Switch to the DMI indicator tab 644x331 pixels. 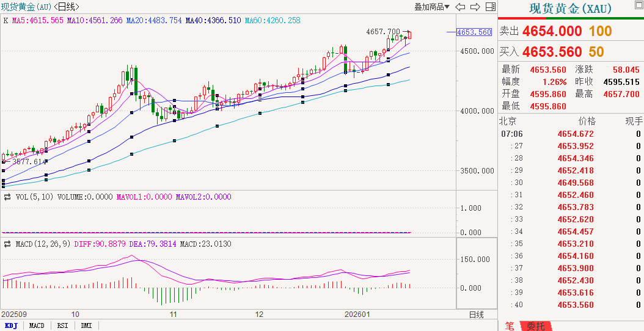tap(86, 326)
